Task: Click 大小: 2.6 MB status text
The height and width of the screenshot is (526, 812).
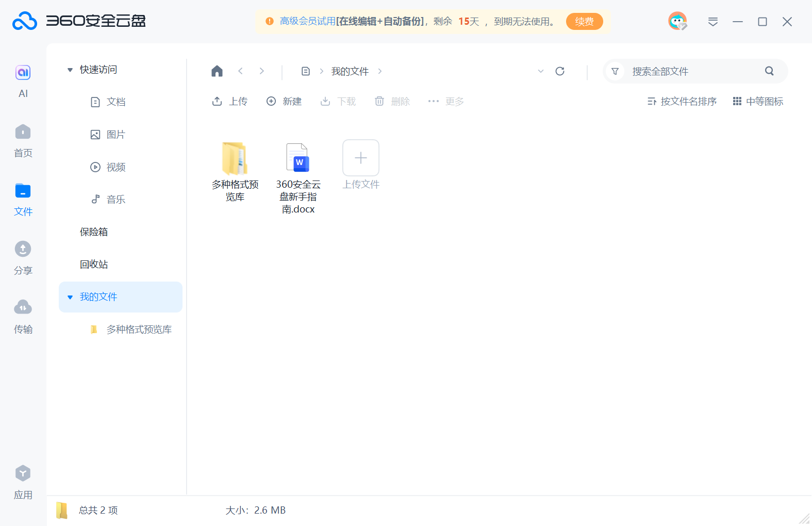Action: (x=256, y=511)
